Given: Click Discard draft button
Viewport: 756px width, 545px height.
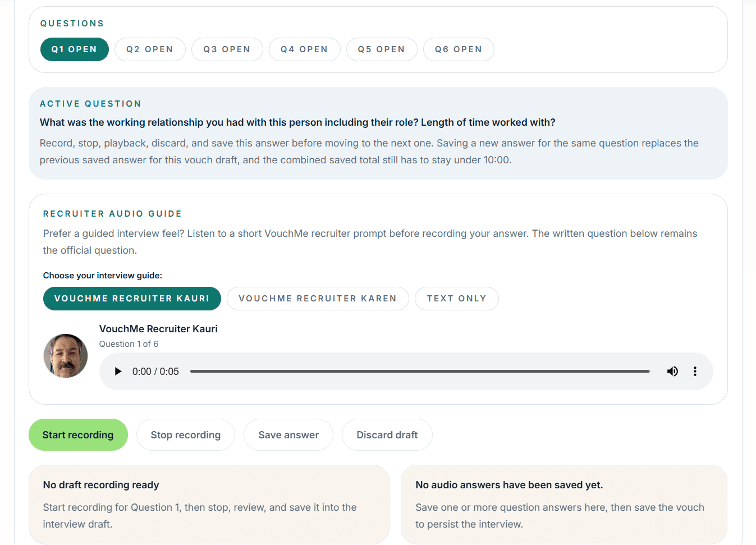Looking at the screenshot, I should pos(387,435).
